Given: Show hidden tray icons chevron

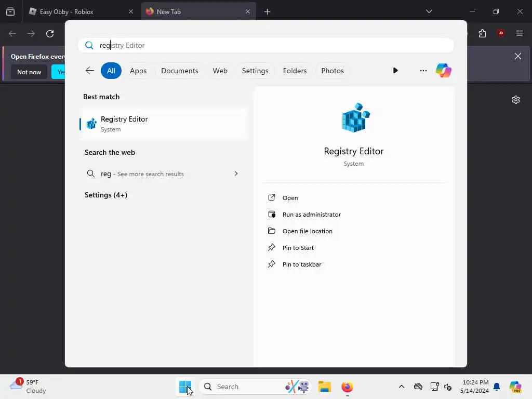Looking at the screenshot, I should coord(402,387).
